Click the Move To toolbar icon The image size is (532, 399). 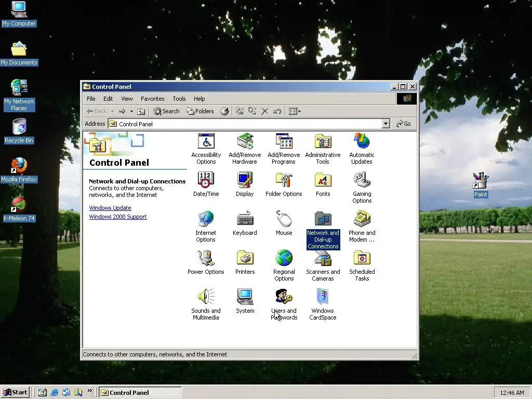click(x=240, y=111)
